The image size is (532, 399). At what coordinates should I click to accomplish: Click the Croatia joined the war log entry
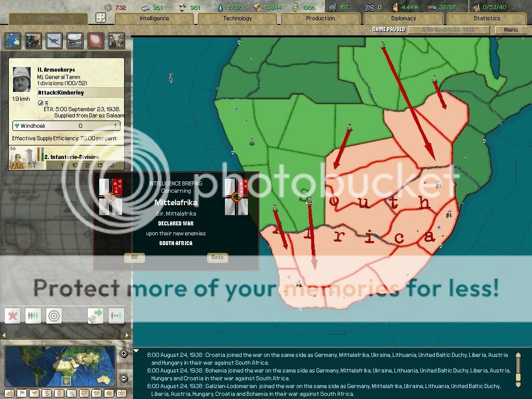click(x=327, y=358)
